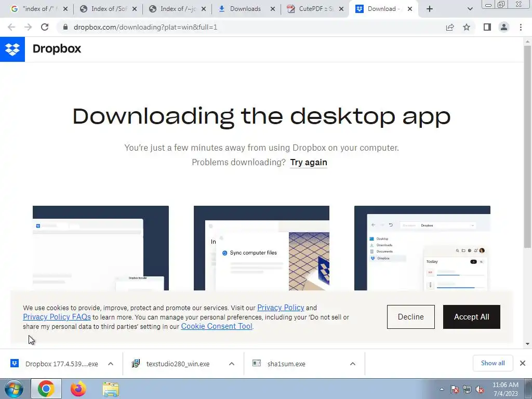Screen dimensions: 532x399
Task: Decline cookies in the banner
Action: point(410,317)
